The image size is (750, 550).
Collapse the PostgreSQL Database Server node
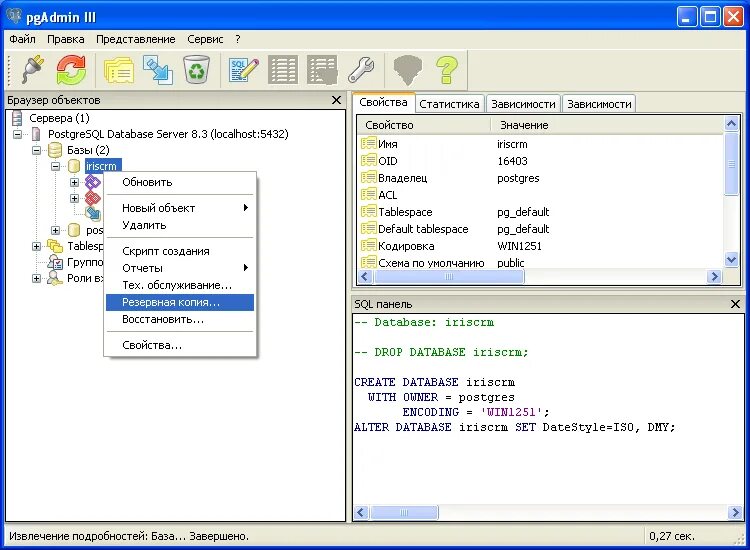click(x=17, y=134)
